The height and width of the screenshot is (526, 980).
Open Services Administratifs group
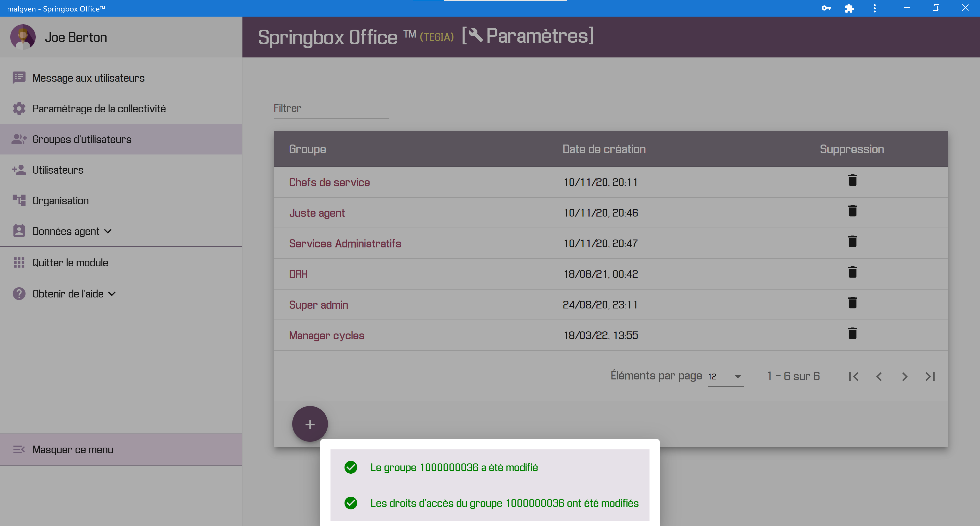pos(345,243)
